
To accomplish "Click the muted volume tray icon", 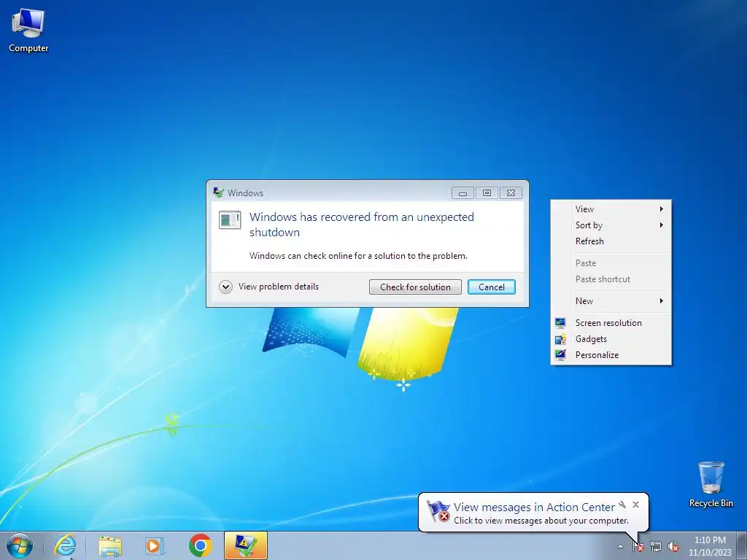I will pos(673,547).
